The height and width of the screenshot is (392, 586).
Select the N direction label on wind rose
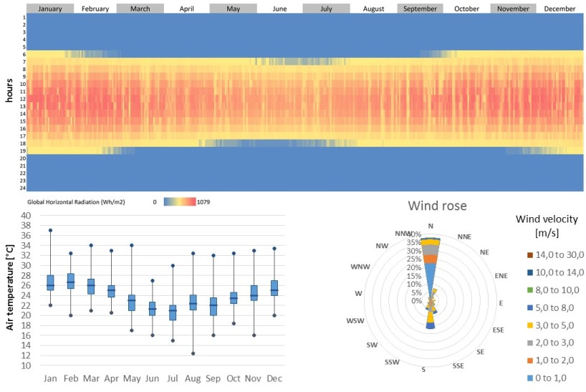431,226
